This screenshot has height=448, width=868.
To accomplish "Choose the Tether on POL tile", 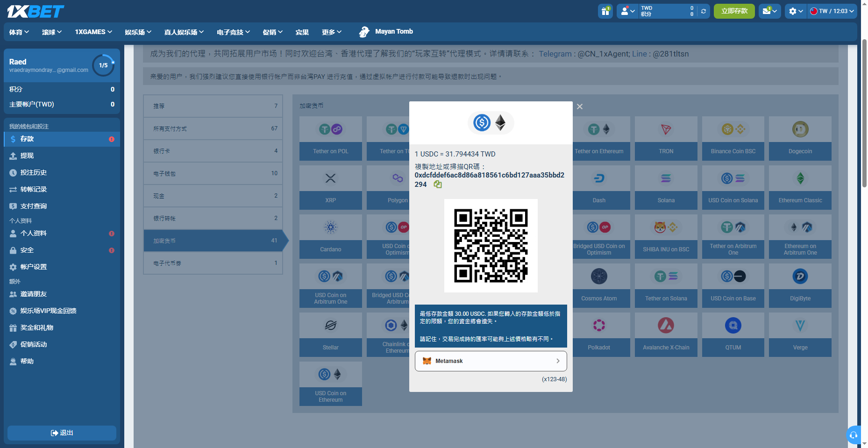I will [x=331, y=138].
